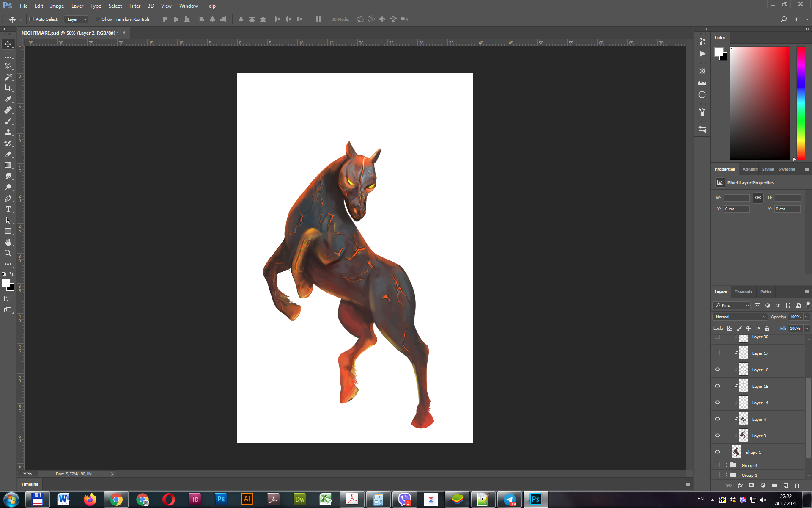Select the Eraser tool
The image size is (812, 508).
tap(8, 154)
